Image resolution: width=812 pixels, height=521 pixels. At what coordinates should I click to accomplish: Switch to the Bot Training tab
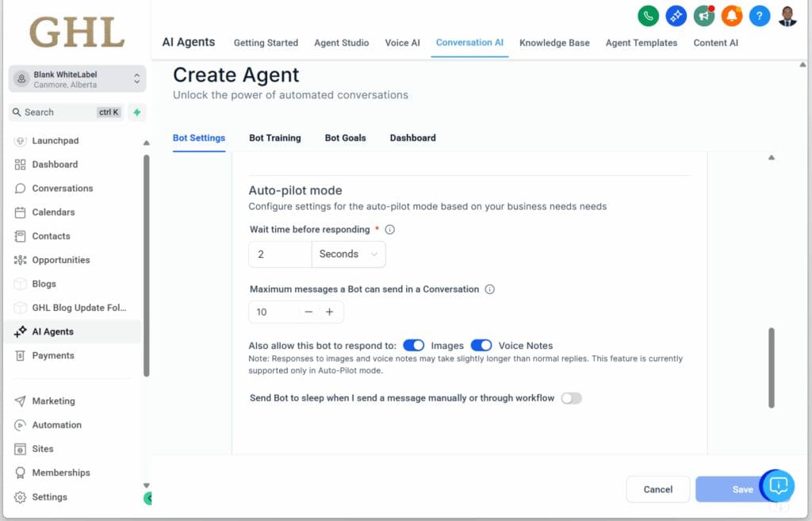coord(274,138)
